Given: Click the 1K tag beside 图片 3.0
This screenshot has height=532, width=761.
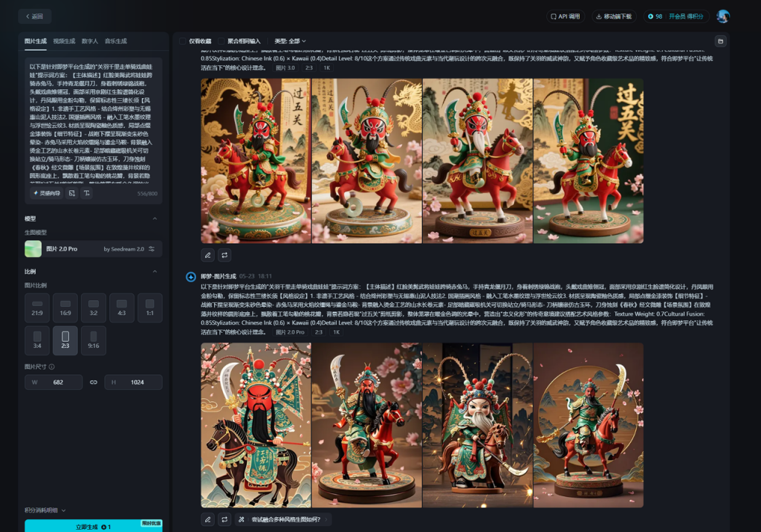Looking at the screenshot, I should [x=327, y=68].
